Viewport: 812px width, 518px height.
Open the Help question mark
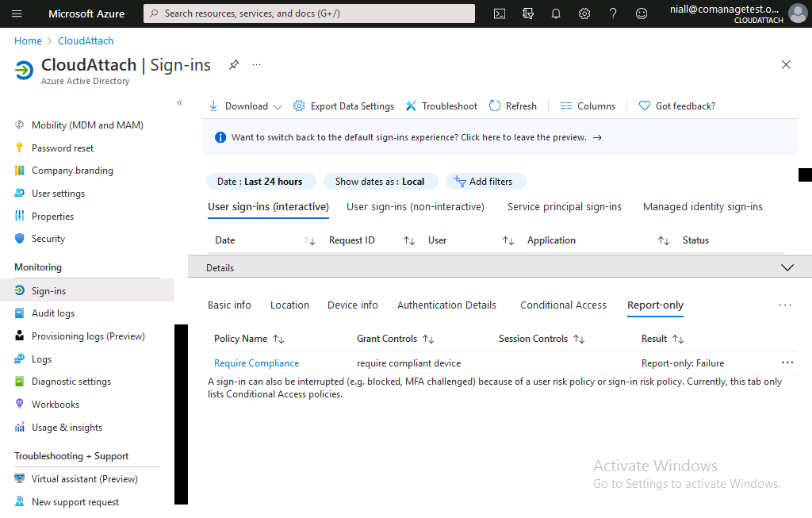pos(613,13)
